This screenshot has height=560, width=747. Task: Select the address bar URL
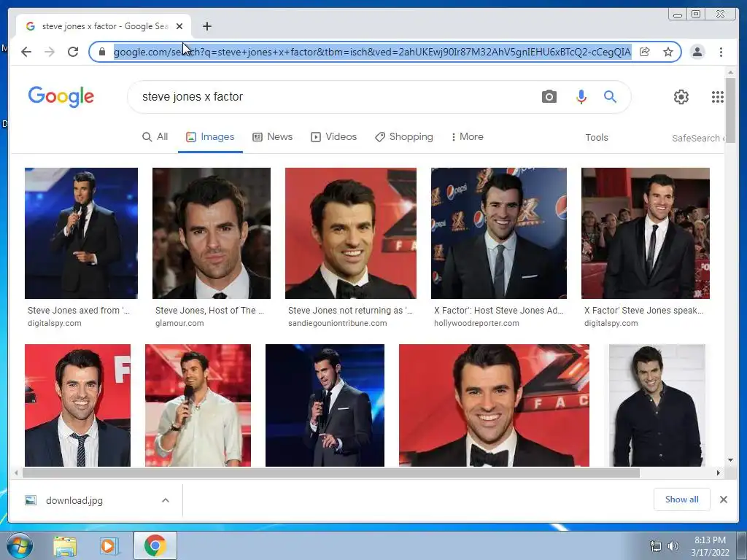click(372, 52)
